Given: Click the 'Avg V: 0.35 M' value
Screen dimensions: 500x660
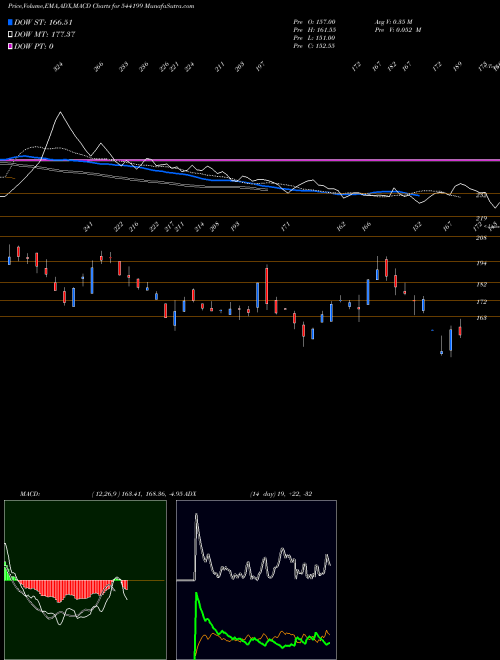Looking at the screenshot, I should click(x=395, y=22).
